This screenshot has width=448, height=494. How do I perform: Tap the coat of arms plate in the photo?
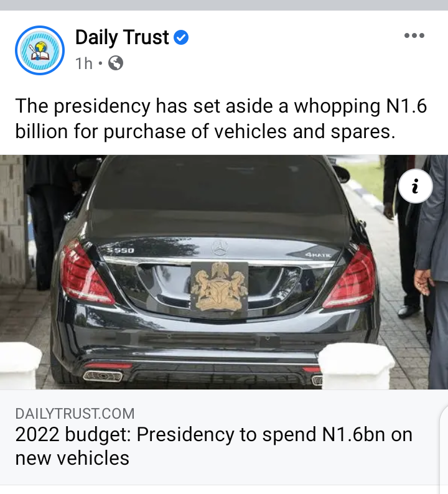pos(220,287)
